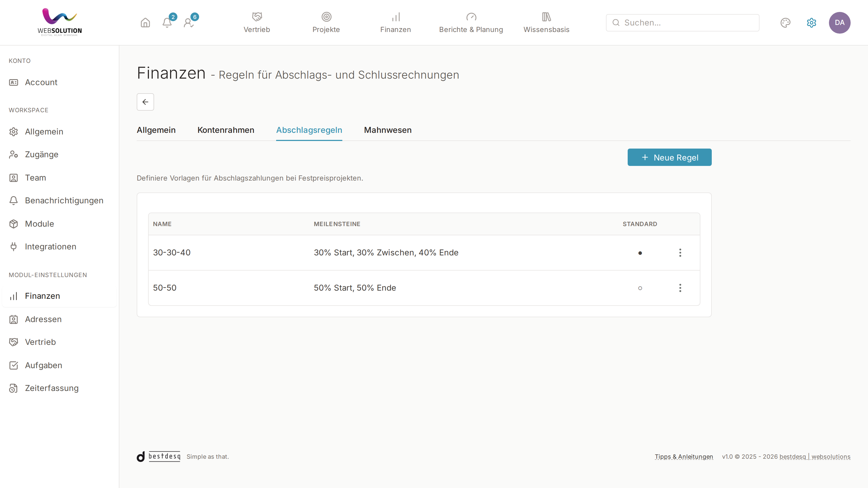Screen dimensions: 868x488
Task: Open the DA user avatar menu
Action: click(840, 23)
